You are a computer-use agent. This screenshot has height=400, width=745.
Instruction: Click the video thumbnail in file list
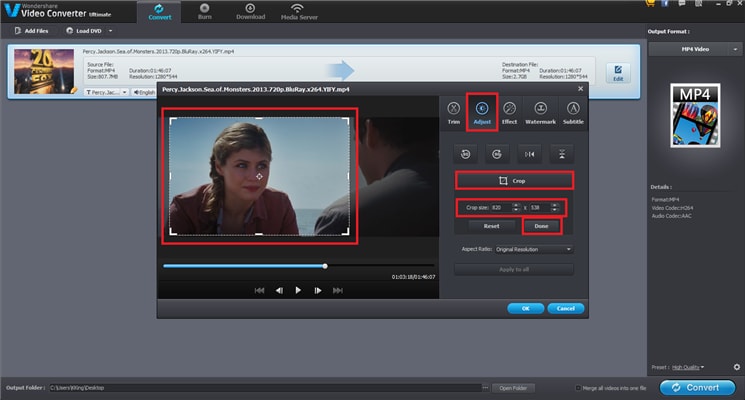tap(44, 71)
